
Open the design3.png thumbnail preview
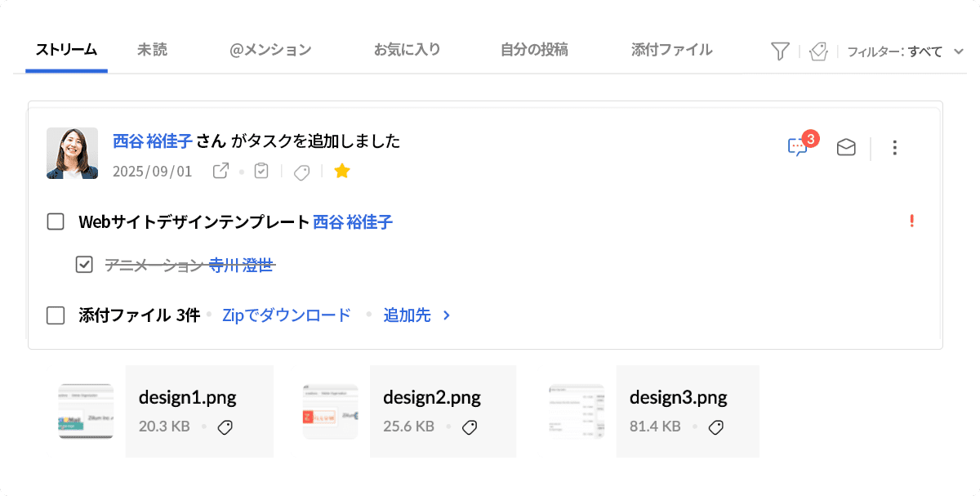[577, 411]
